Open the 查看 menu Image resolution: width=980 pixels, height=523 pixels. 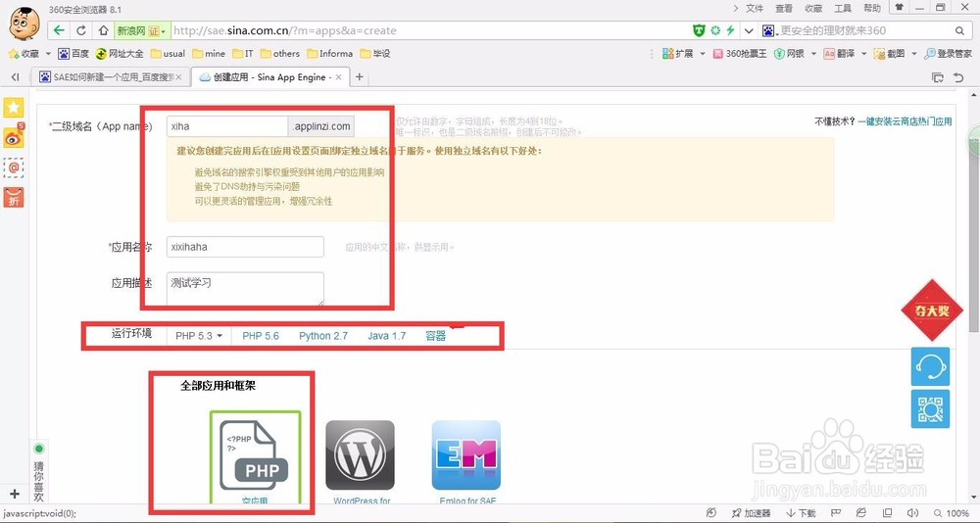[784, 8]
